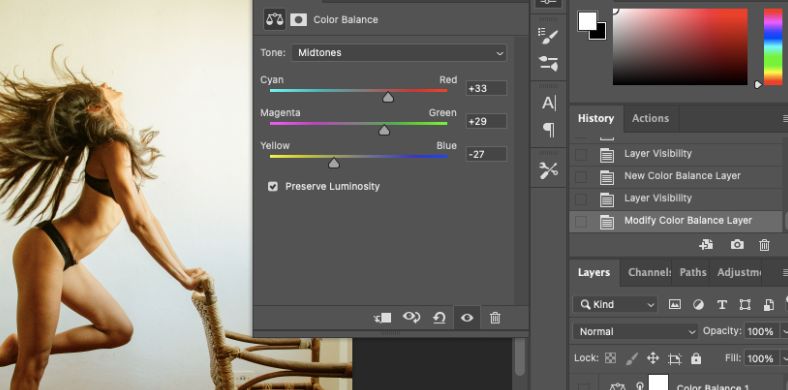Viewport: 788px width, 390px height.
Task: Toggle history brush source for Modify Color Balance Layer
Action: 580,222
